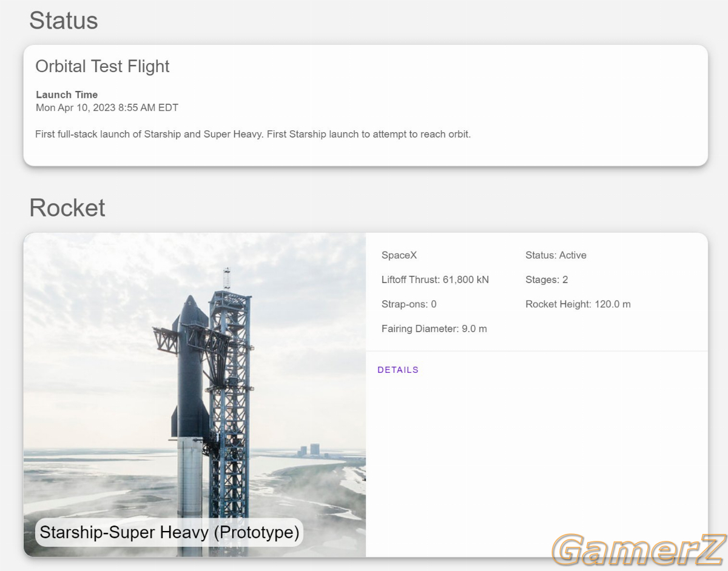This screenshot has height=571, width=728.
Task: Click the "Starship-Super Heavy (Prototype)" caption
Action: point(169,533)
